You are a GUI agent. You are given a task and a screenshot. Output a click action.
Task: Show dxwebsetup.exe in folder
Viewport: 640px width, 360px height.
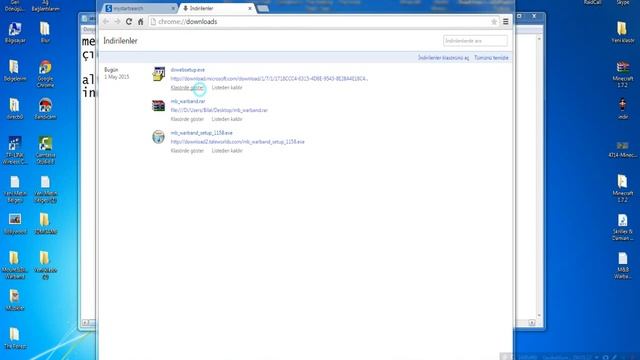pos(187,87)
